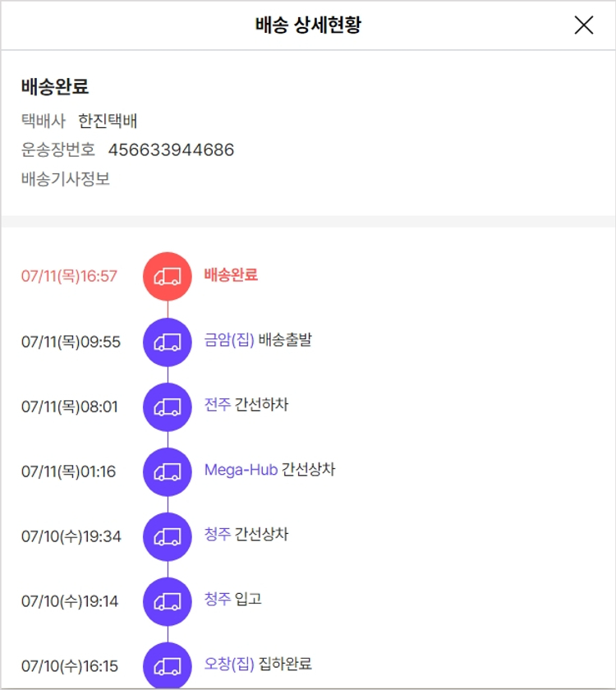
Task: Close the 배송 상세현황 dialog
Action: click(583, 25)
